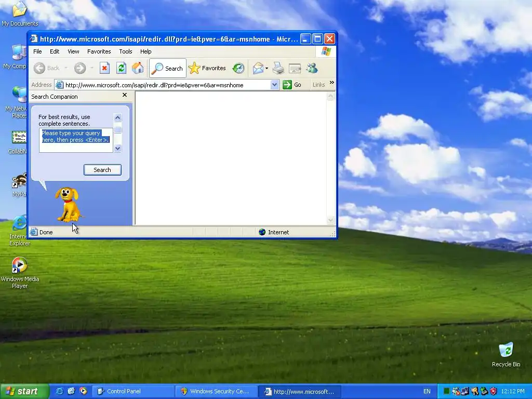Select the My Documents desktop icon
The image size is (532, 399).
click(x=20, y=14)
